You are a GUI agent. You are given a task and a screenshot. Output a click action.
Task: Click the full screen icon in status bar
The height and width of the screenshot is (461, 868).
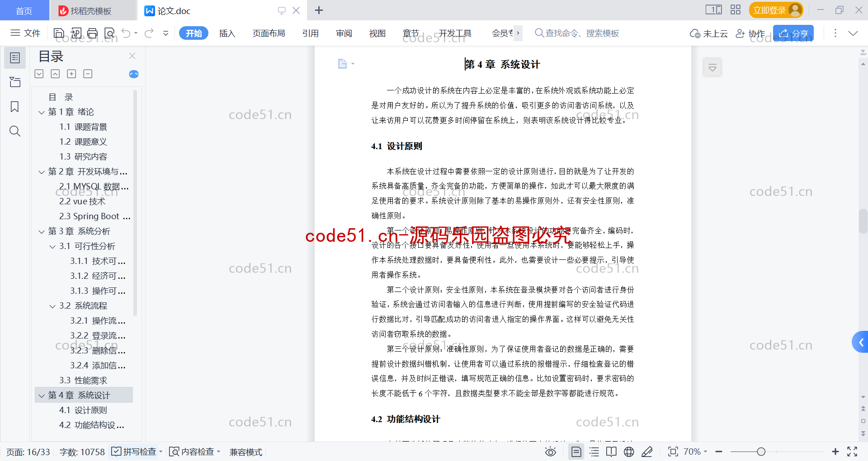[852, 452]
